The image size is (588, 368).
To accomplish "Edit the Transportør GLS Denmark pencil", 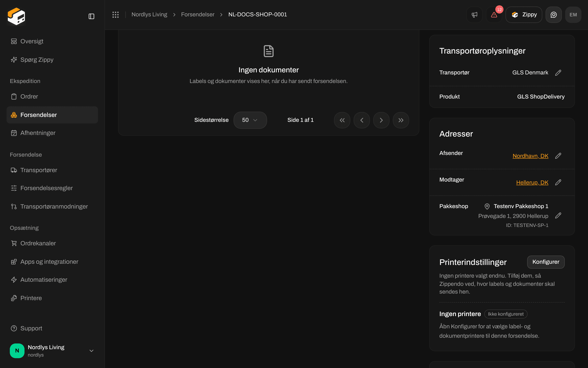I will 558,73.
